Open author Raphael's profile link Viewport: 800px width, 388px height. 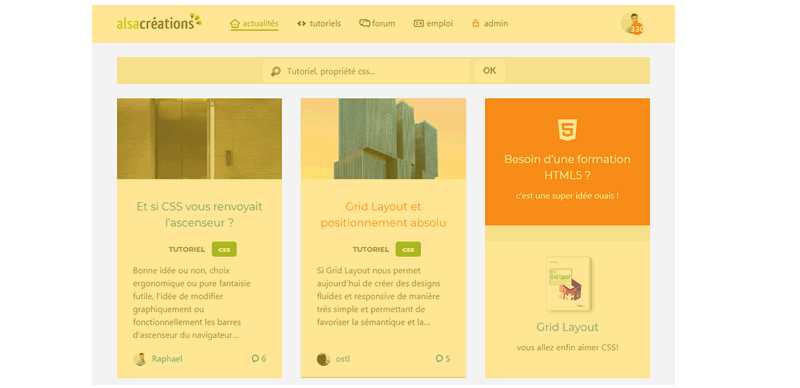click(x=167, y=359)
